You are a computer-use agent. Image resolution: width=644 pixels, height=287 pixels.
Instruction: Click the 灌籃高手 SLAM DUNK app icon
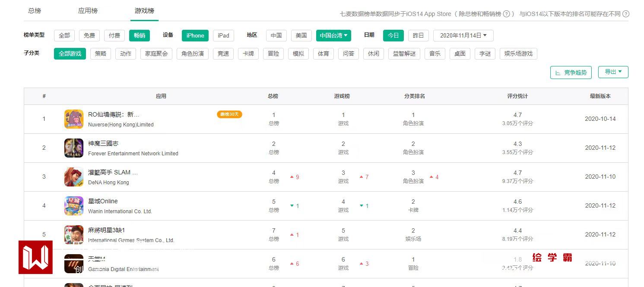(x=73, y=177)
